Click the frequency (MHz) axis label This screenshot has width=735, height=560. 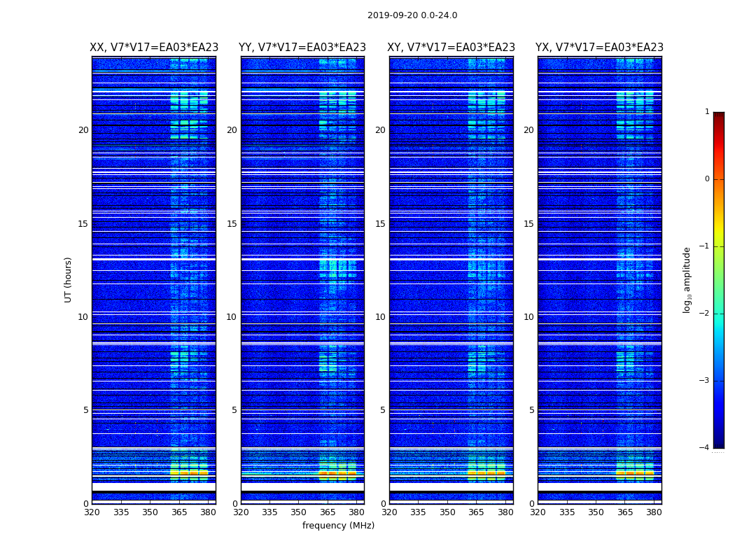coord(338,526)
